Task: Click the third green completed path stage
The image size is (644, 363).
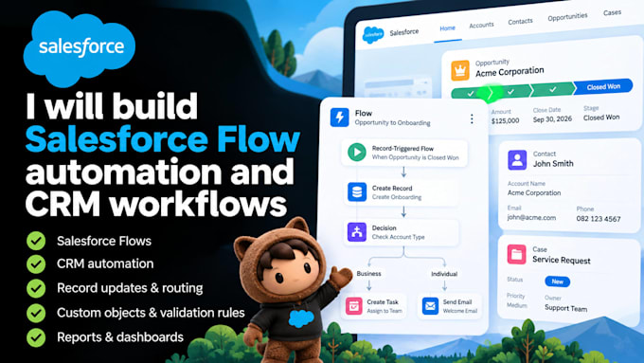Action: point(553,89)
